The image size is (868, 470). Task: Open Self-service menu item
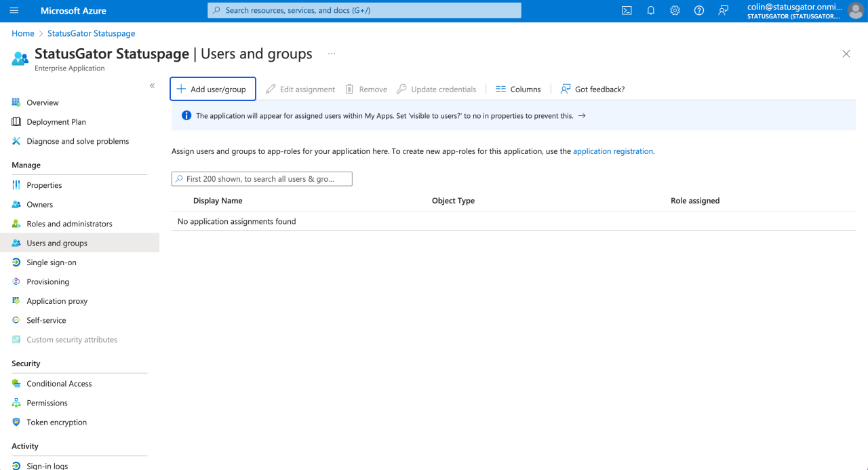79,320
